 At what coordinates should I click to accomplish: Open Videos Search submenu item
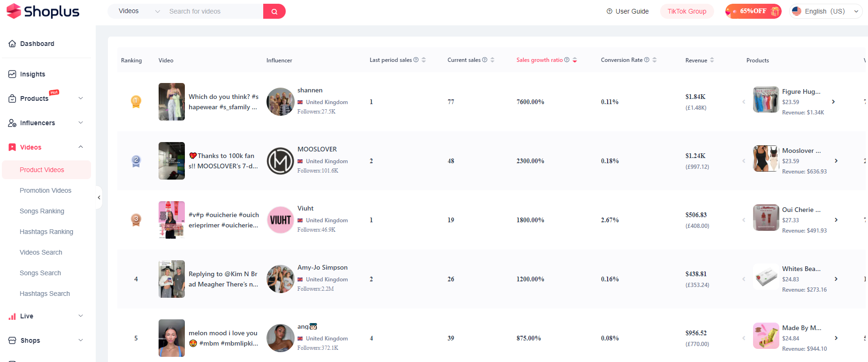pyautogui.click(x=41, y=252)
